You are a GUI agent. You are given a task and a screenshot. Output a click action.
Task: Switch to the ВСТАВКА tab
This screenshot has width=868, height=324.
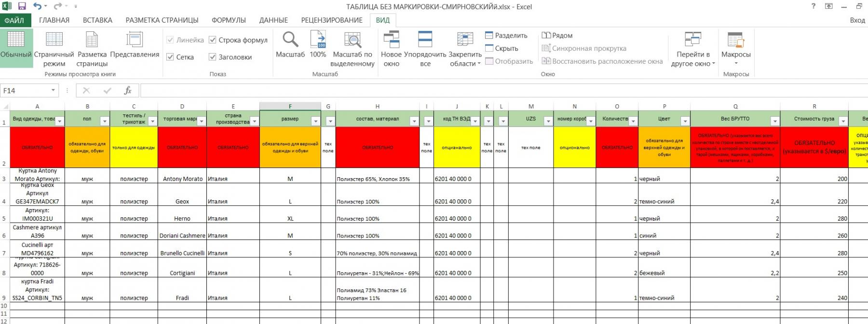97,20
